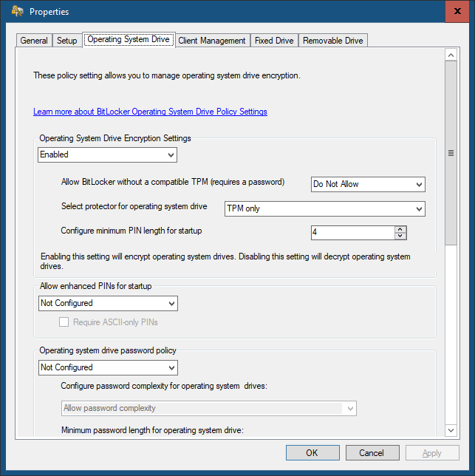Expand the Allow password complexity dropdown
This screenshot has height=476, width=475.
pyautogui.click(x=208, y=408)
